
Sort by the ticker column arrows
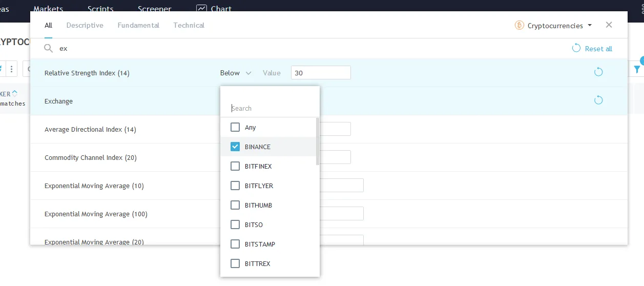click(15, 93)
